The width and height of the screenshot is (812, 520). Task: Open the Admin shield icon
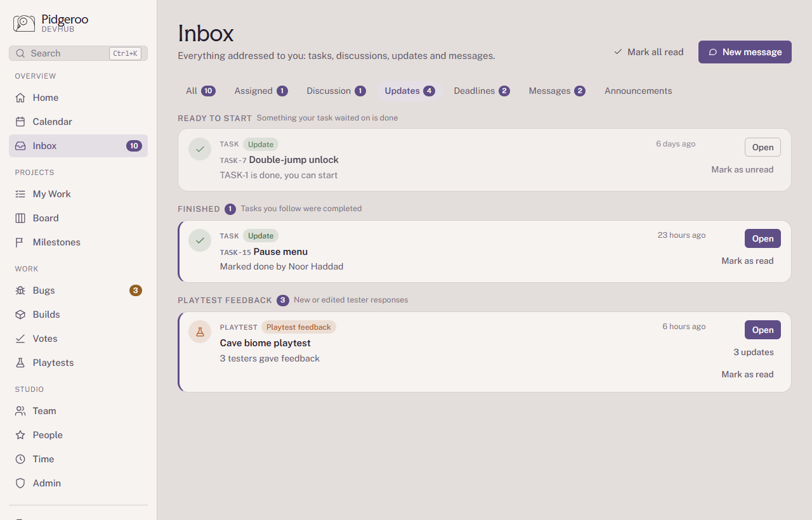21,483
